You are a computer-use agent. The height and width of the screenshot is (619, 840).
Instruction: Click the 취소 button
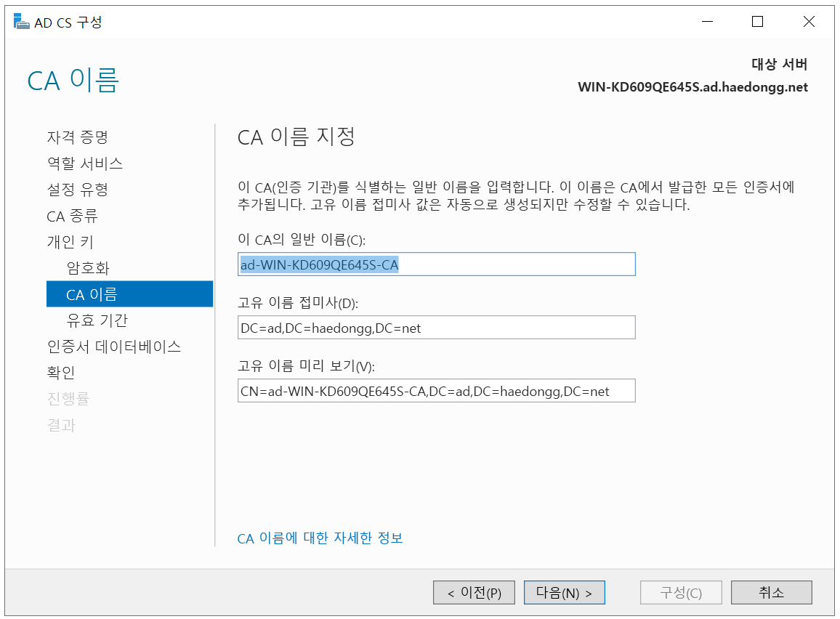[772, 593]
